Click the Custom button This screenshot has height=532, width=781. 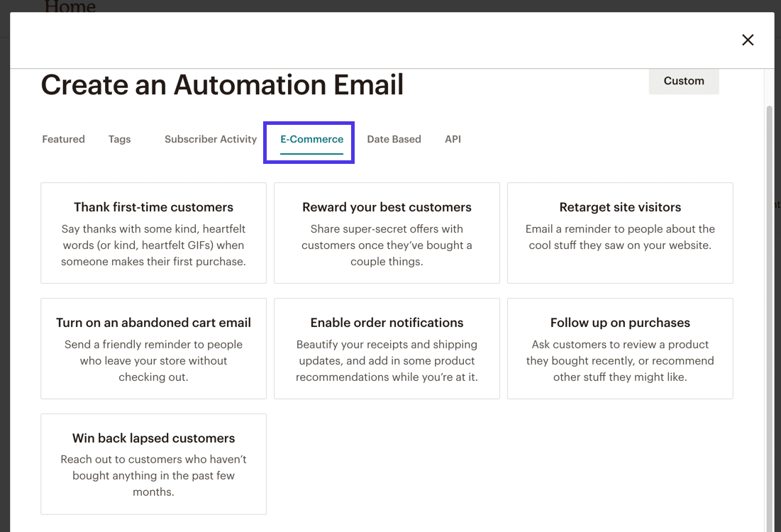683,81
